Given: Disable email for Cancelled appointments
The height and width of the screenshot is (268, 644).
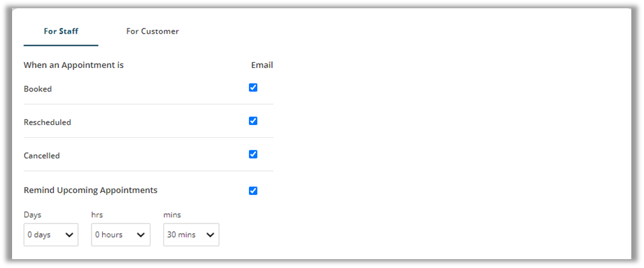Looking at the screenshot, I should pos(253,154).
